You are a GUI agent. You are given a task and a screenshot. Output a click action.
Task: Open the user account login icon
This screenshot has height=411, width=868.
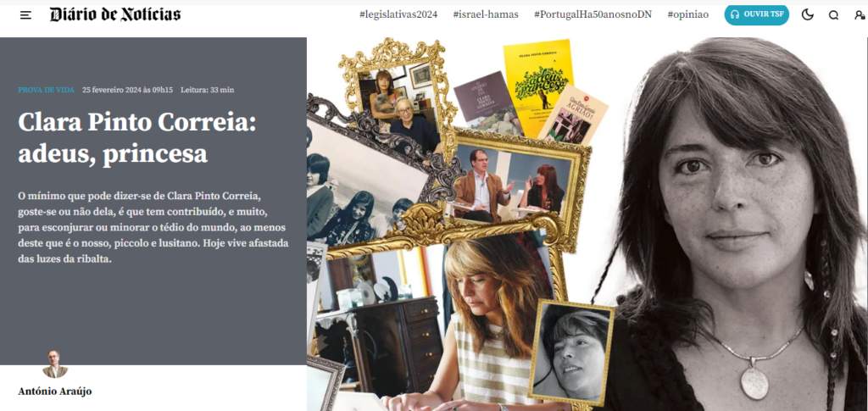pos(860,15)
